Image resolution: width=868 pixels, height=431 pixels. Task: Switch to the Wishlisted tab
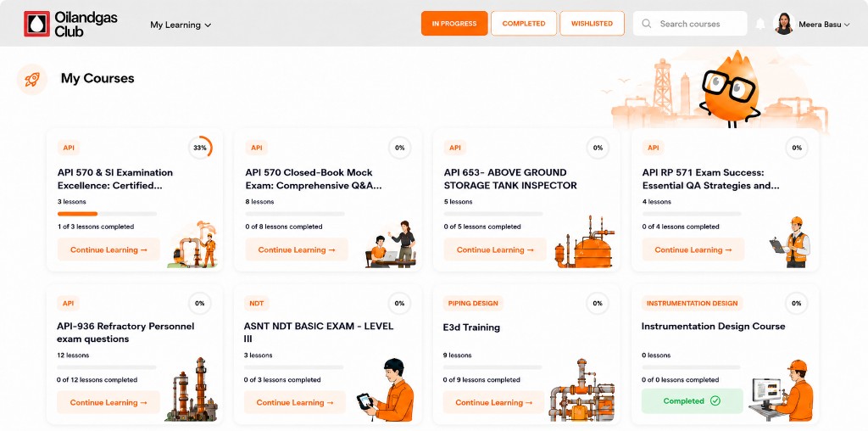(592, 23)
